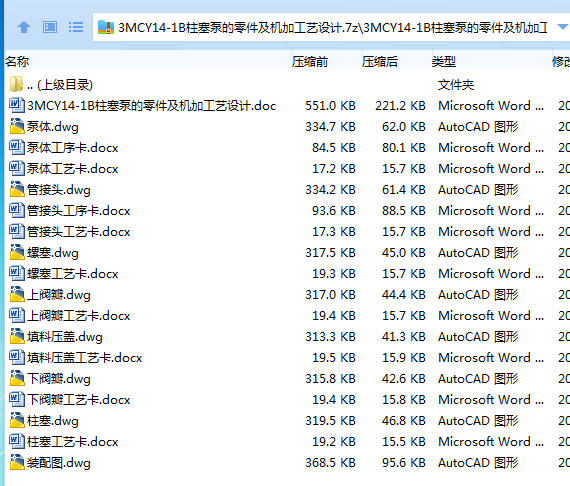Image resolution: width=570 pixels, height=486 pixels.
Task: Select file 装配图.dwg
Action: click(59, 463)
